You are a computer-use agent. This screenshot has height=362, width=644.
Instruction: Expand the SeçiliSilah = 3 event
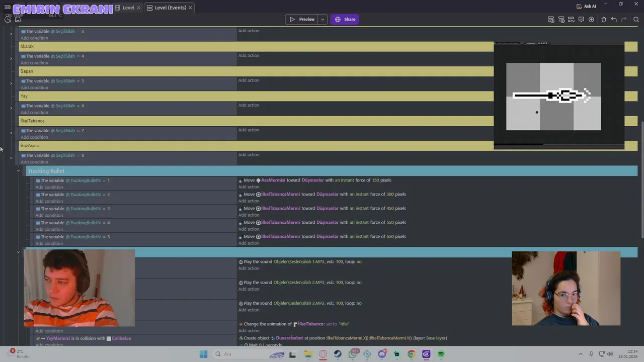(x=11, y=34)
